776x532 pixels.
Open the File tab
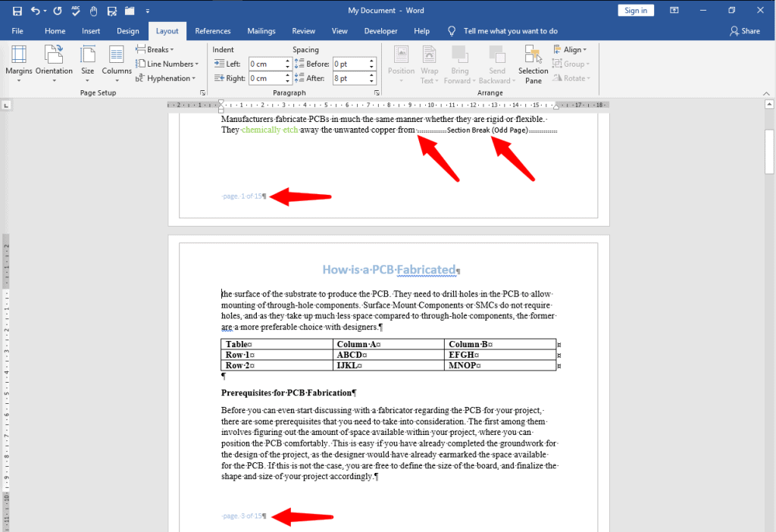click(17, 30)
